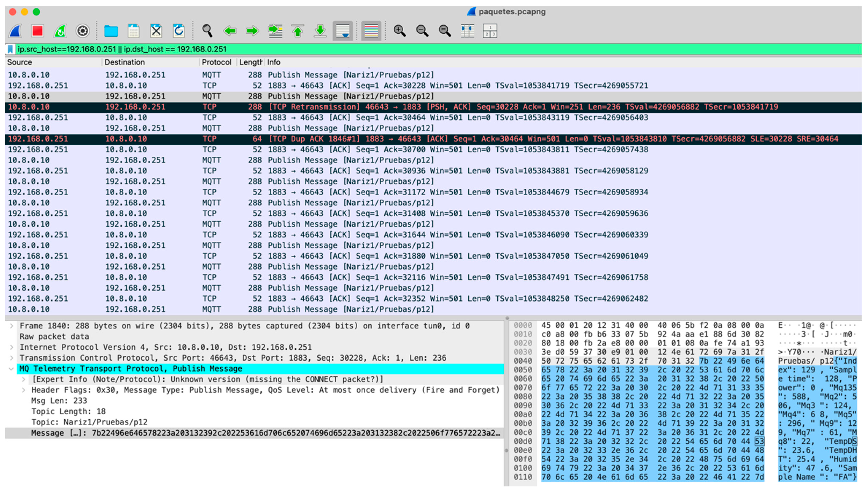Screen dimensions: 868x493
Task: Expand Internet Protocol Version 4 details
Action: point(12,347)
